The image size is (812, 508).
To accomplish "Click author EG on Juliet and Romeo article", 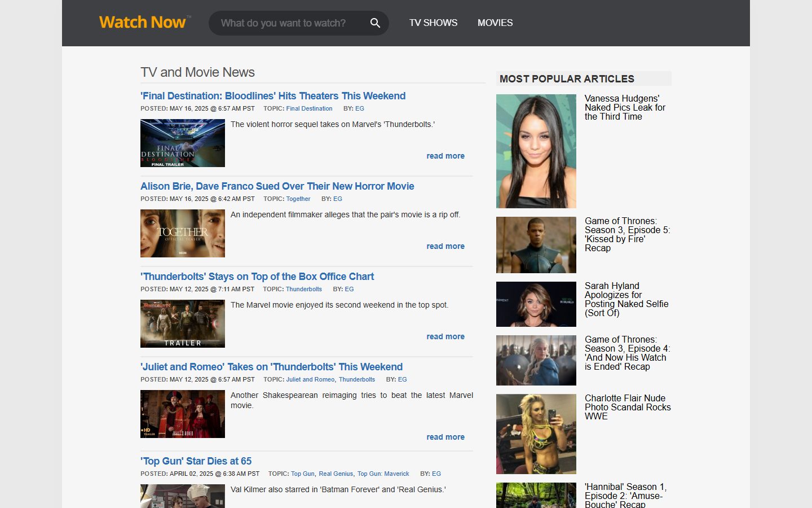I will 402,379.
